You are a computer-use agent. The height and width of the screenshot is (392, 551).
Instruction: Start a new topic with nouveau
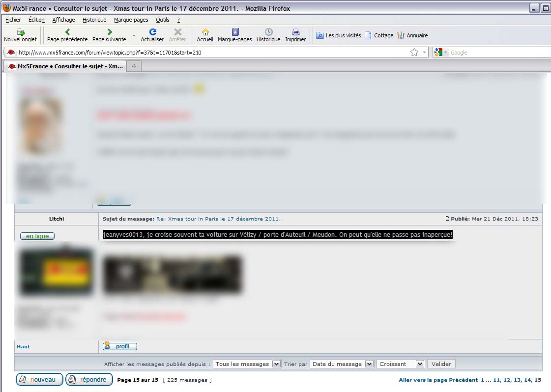click(39, 380)
